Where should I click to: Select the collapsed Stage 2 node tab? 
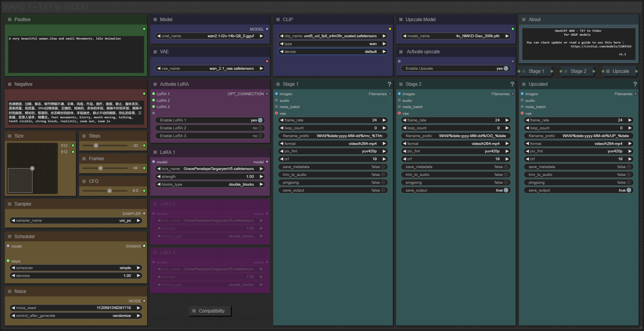(x=578, y=71)
